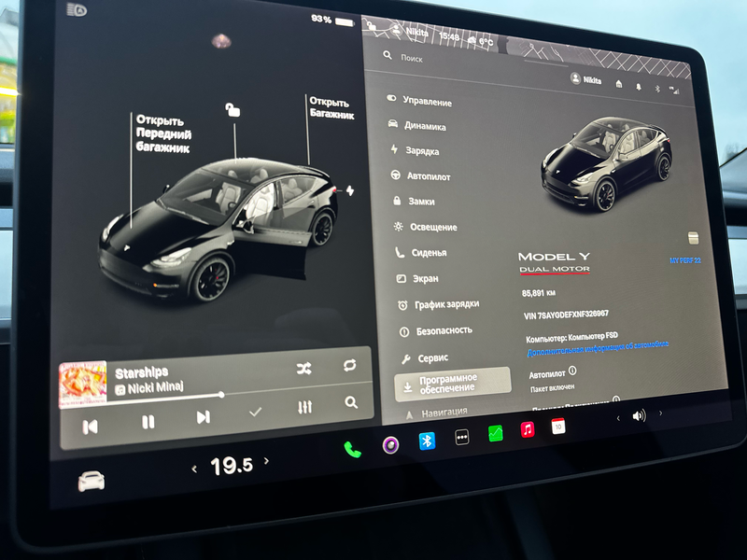Viewport: 747px width, 560px height.
Task: Open the all apps three-dots launcher
Action: 461,437
